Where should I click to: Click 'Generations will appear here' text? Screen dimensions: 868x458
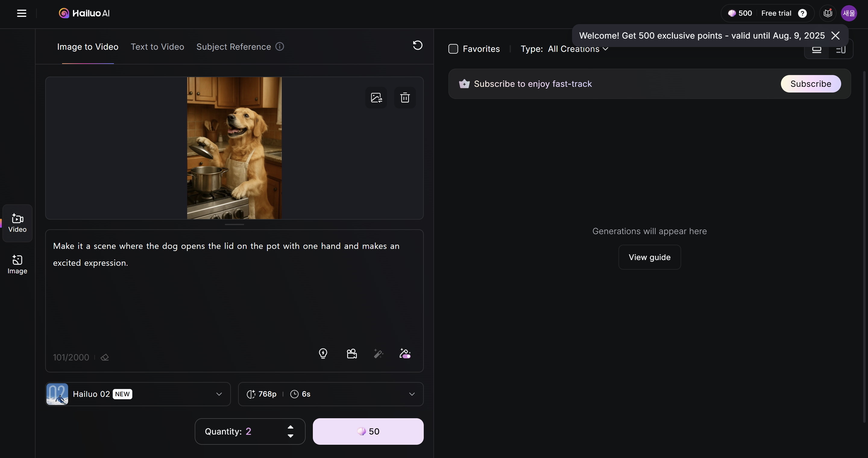[x=649, y=231]
